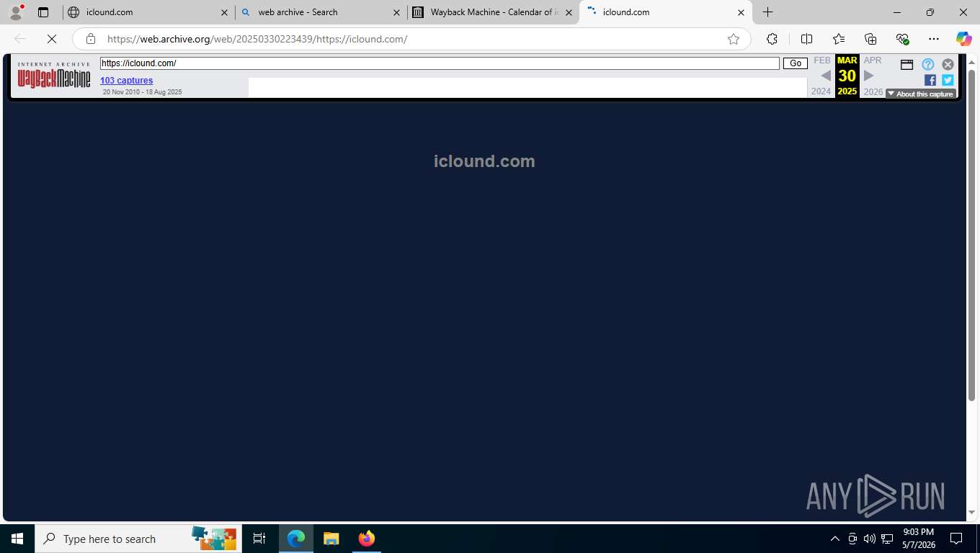Stop loading the page

click(x=52, y=39)
